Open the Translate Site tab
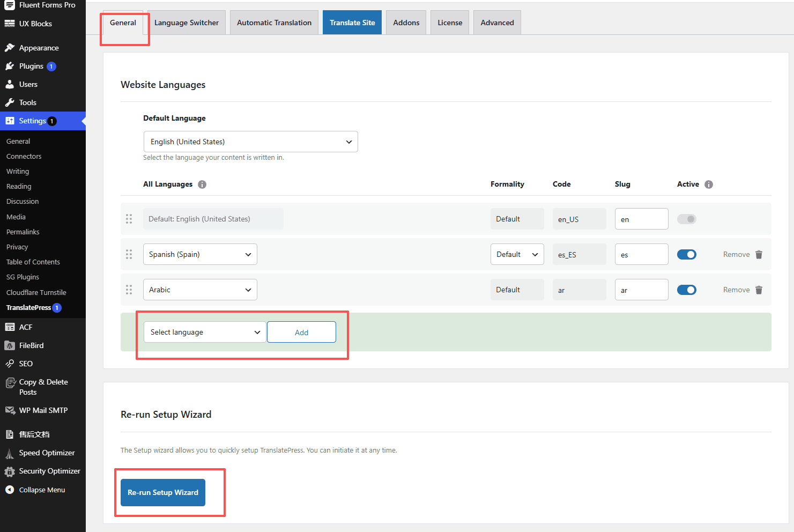 (352, 23)
